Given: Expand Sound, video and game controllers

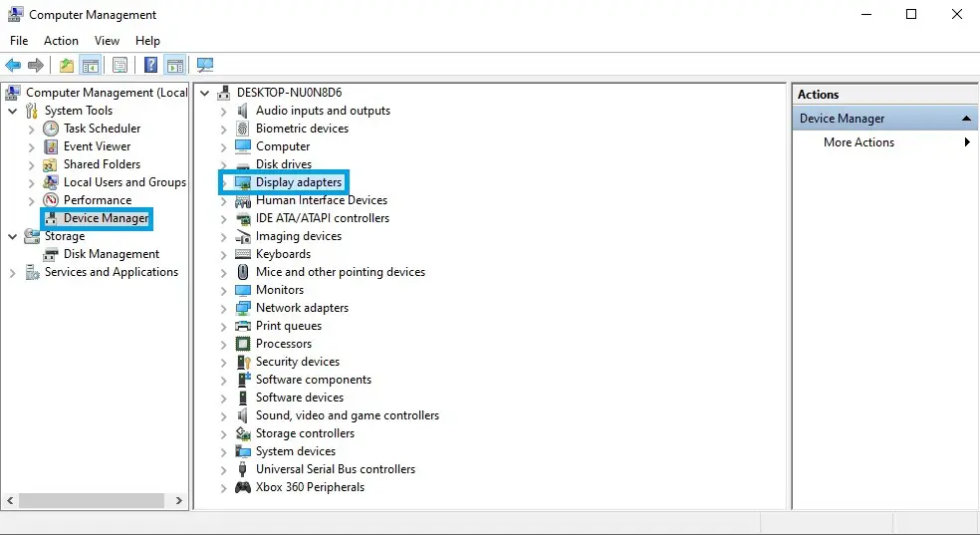Looking at the screenshot, I should click(x=224, y=416).
